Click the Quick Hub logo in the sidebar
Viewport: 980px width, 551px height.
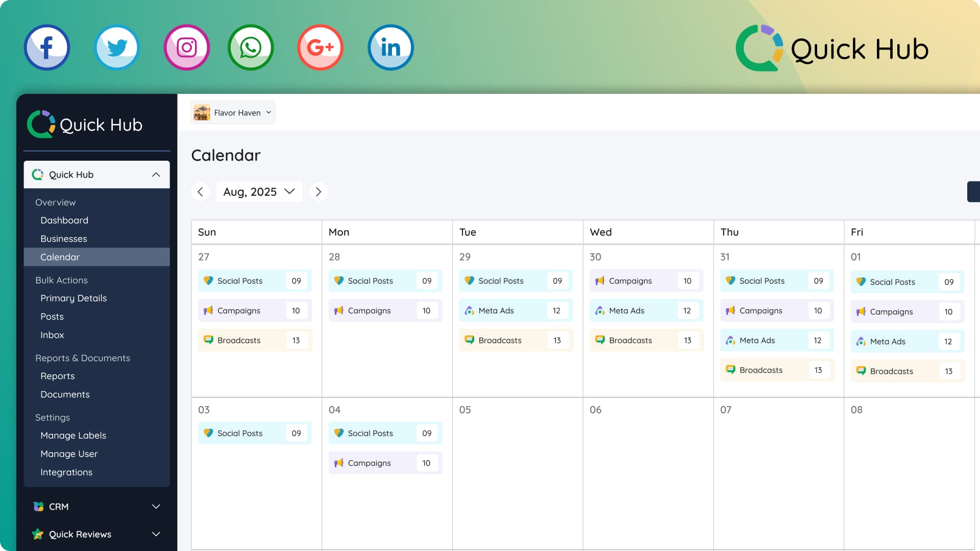point(85,124)
